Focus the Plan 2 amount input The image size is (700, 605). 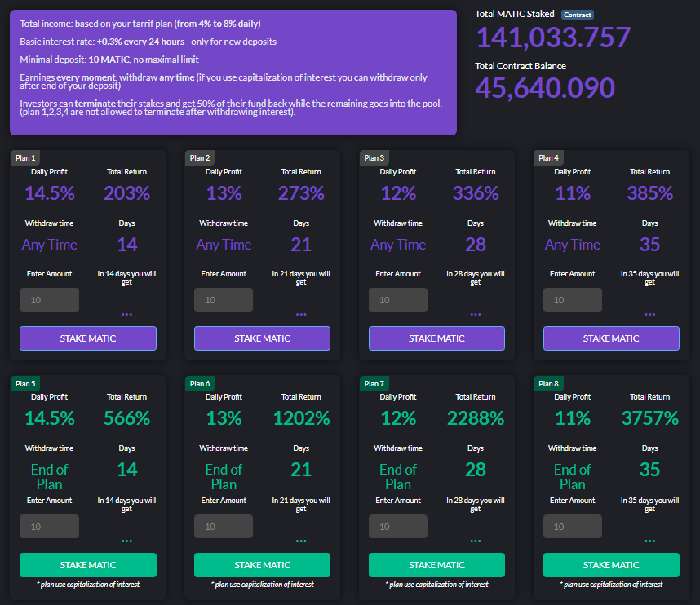point(224,300)
